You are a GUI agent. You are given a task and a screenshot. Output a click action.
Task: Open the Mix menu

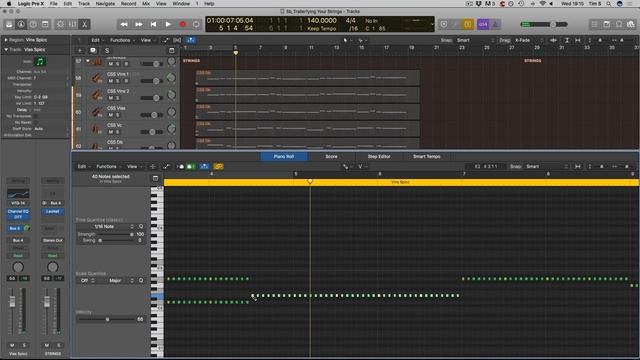coord(146,4)
